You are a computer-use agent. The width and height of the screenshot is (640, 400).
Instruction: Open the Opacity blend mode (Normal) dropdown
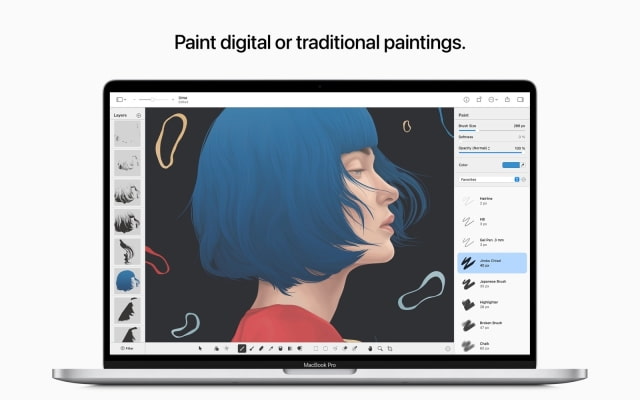pyautogui.click(x=474, y=148)
